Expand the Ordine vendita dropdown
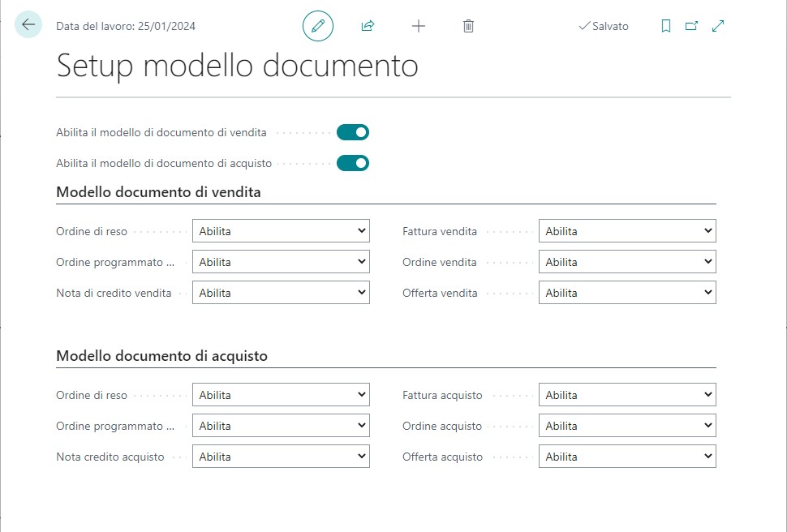 (627, 262)
